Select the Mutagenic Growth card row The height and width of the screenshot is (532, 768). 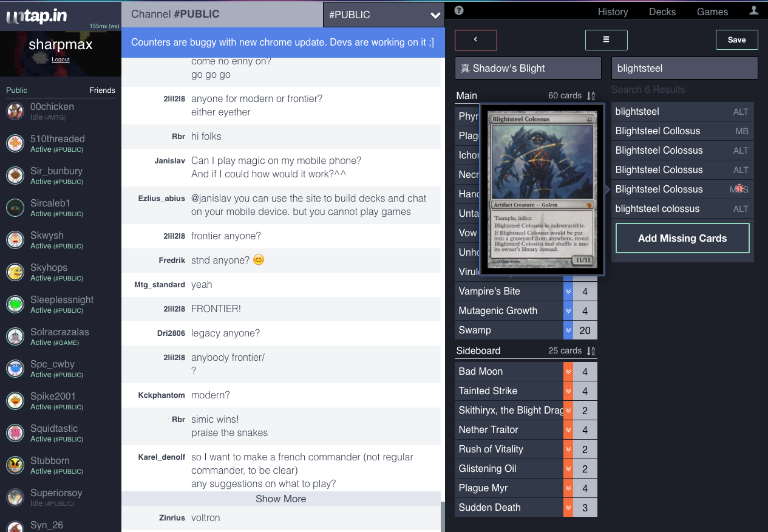pyautogui.click(x=509, y=311)
